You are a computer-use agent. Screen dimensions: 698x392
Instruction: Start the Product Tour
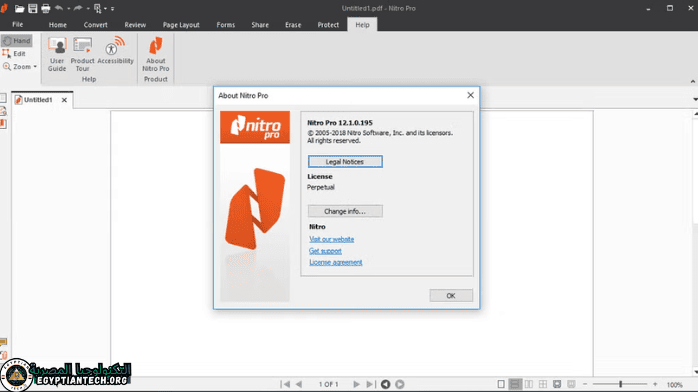[82, 54]
